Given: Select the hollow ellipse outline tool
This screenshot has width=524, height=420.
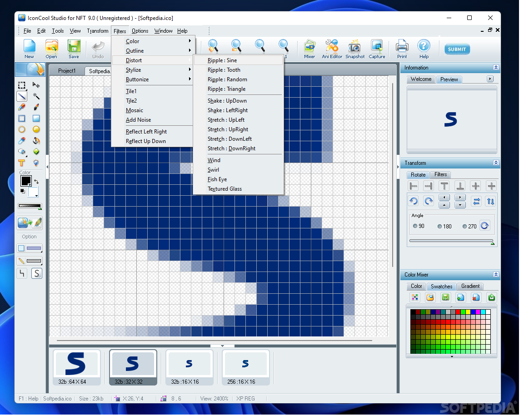Looking at the screenshot, I should click(22, 130).
